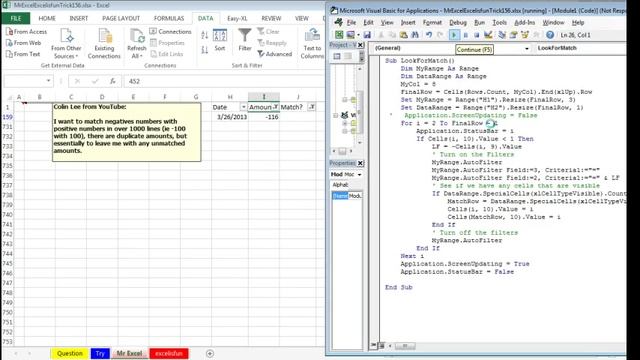Click the Sort A-Z ascending icon
Image resolution: width=640 pixels, height=360 pixels.
[x=204, y=36]
